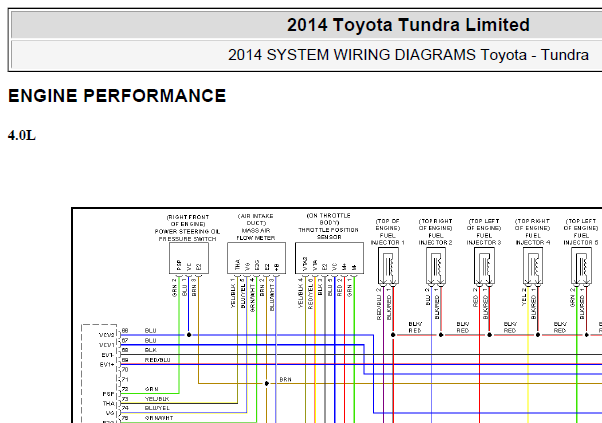The image size is (602, 423).
Task: Click the 'PSP' pin inside the pressure switch box
Action: (x=179, y=265)
